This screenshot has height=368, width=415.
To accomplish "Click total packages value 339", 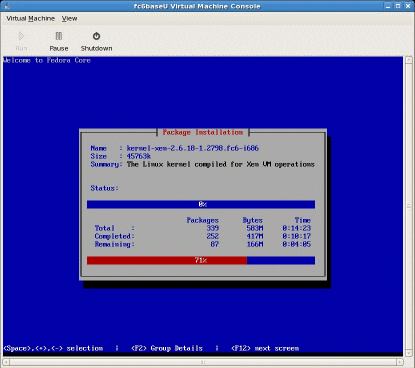I will (212, 228).
